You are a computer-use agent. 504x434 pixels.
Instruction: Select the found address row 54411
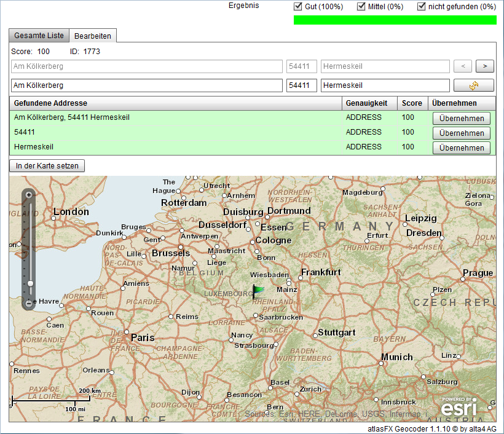[253, 132]
